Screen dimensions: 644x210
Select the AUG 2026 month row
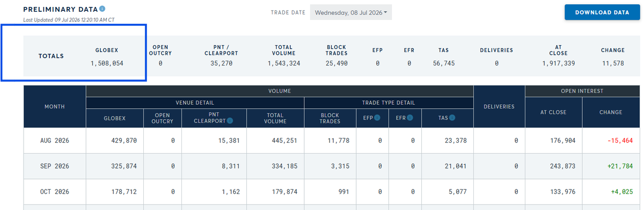pos(332,141)
